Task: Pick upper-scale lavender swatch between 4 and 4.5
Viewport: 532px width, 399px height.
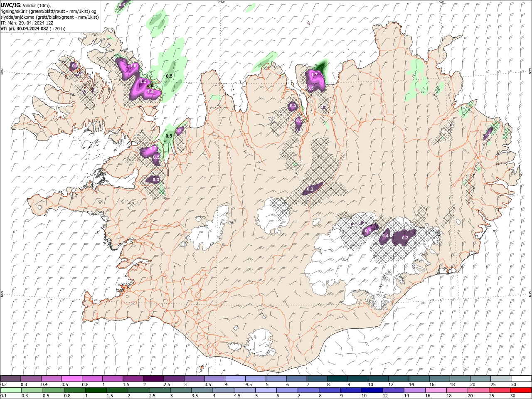Action: point(234,379)
